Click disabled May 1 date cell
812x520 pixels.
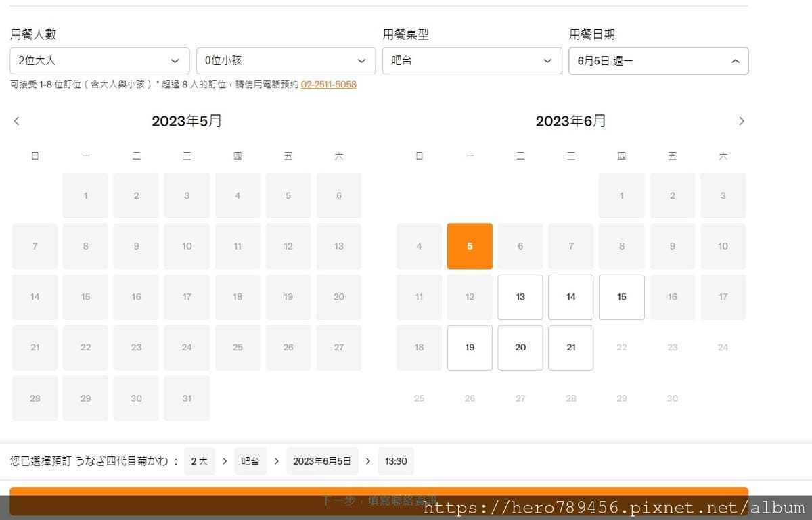click(x=85, y=195)
